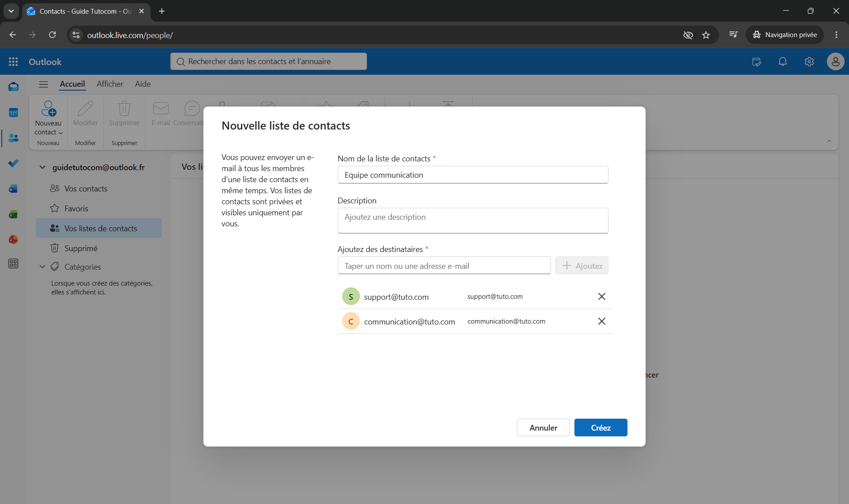Screen dimensions: 849x504
Task: Click the Ajoutez button
Action: coord(582,266)
